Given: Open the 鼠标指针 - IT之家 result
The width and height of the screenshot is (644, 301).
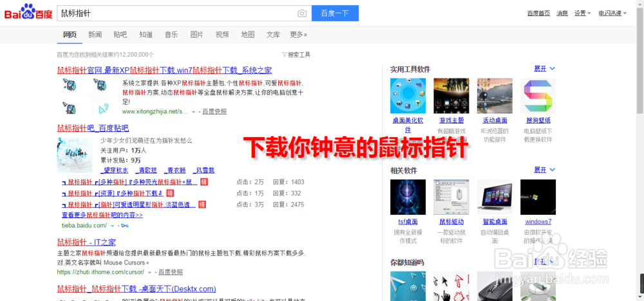Looking at the screenshot, I should 86,242.
